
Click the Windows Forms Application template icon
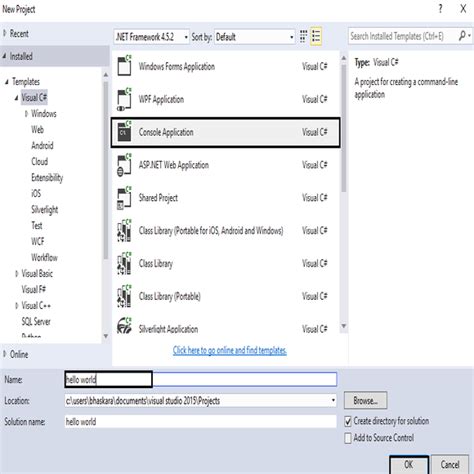coord(124,66)
